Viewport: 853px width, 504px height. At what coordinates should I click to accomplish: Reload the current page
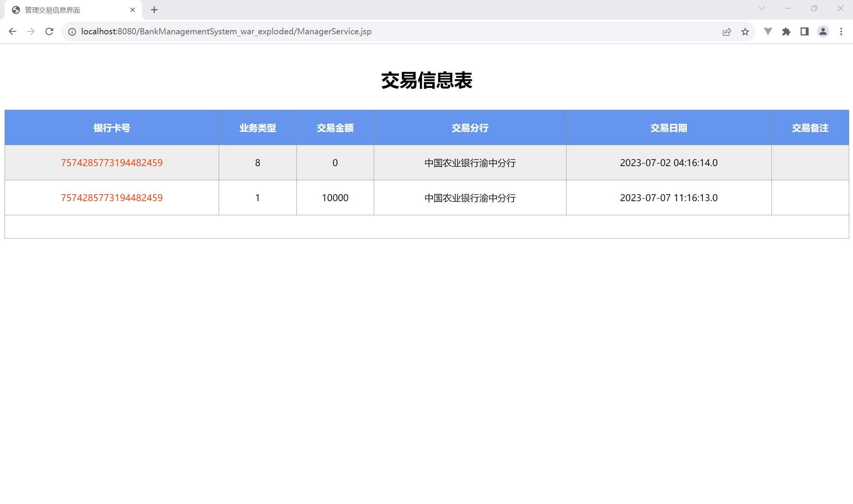49,32
